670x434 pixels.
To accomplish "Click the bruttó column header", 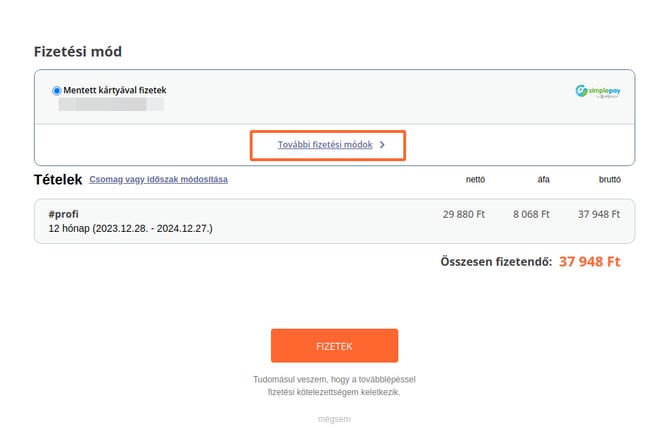I will (x=608, y=180).
